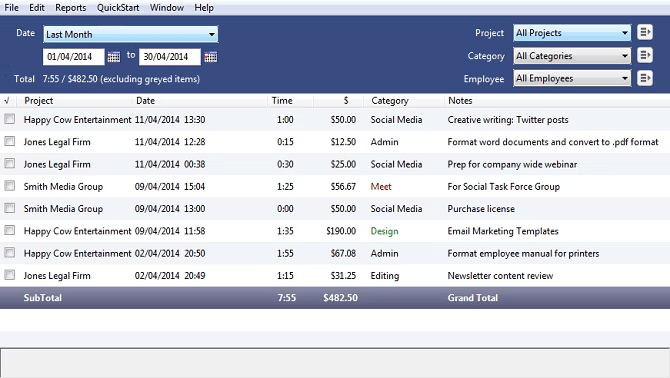Image resolution: width=670 pixels, height=378 pixels.
Task: Select the red Meet category cell
Action: point(381,187)
